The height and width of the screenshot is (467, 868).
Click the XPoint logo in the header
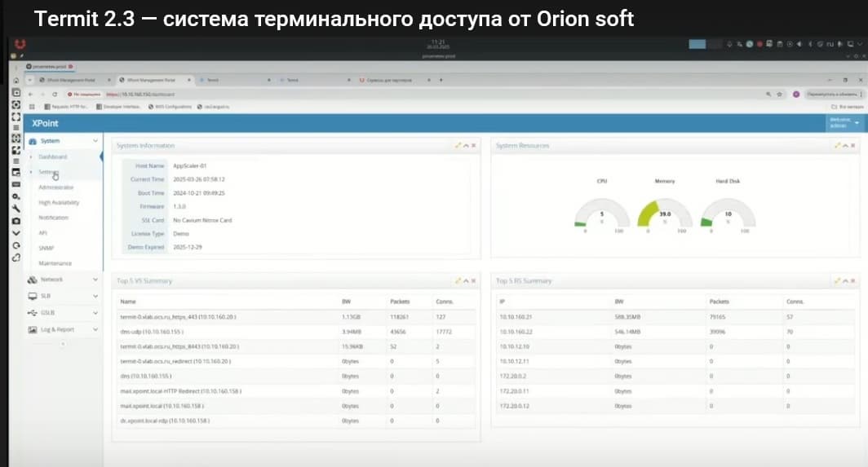[45, 123]
